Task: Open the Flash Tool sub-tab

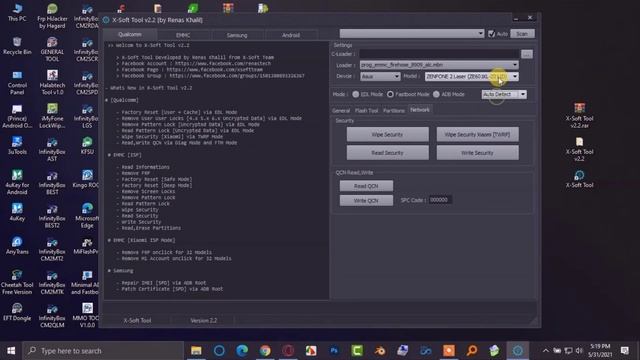Action: [x=366, y=111]
